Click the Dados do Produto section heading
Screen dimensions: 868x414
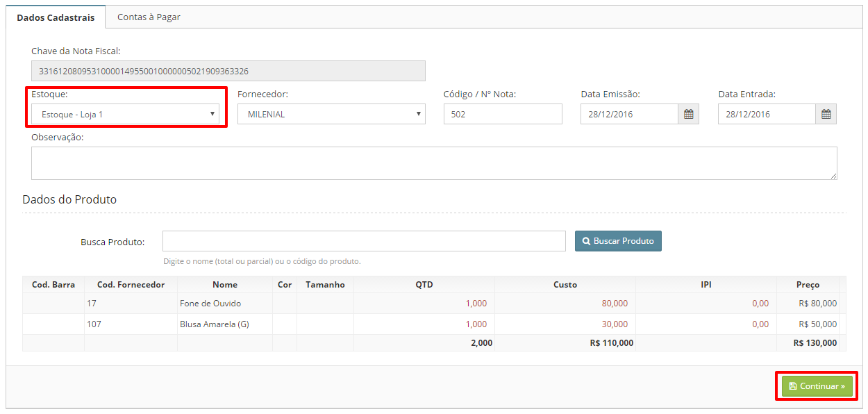[x=69, y=199]
